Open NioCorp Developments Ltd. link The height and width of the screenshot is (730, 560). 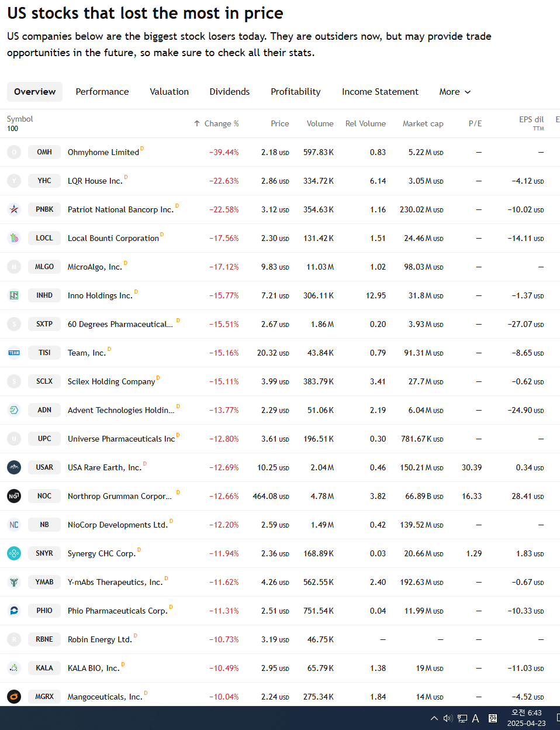[117, 525]
